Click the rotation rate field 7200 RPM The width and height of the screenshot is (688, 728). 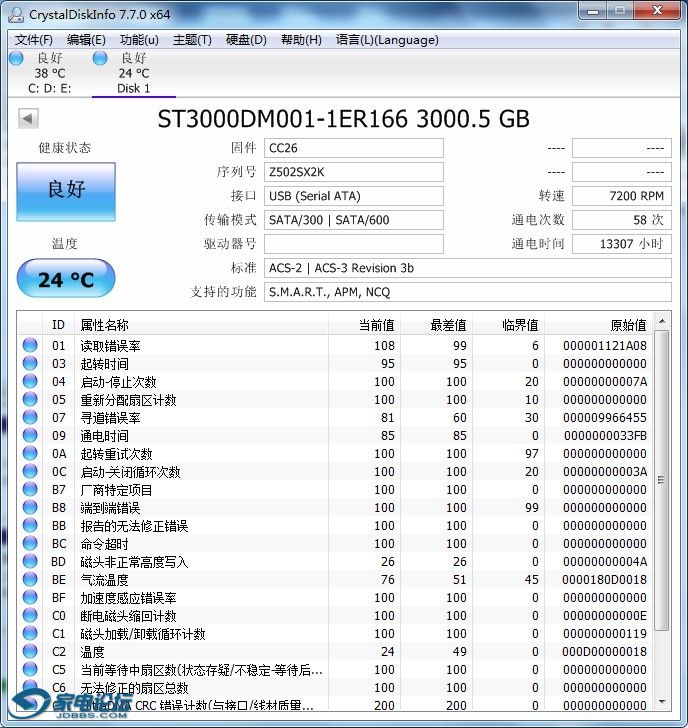(x=622, y=196)
